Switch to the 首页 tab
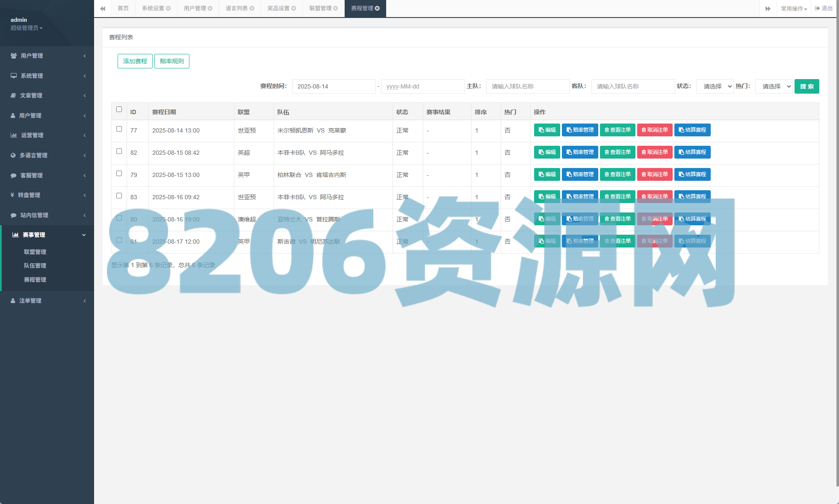839x504 pixels. (123, 9)
